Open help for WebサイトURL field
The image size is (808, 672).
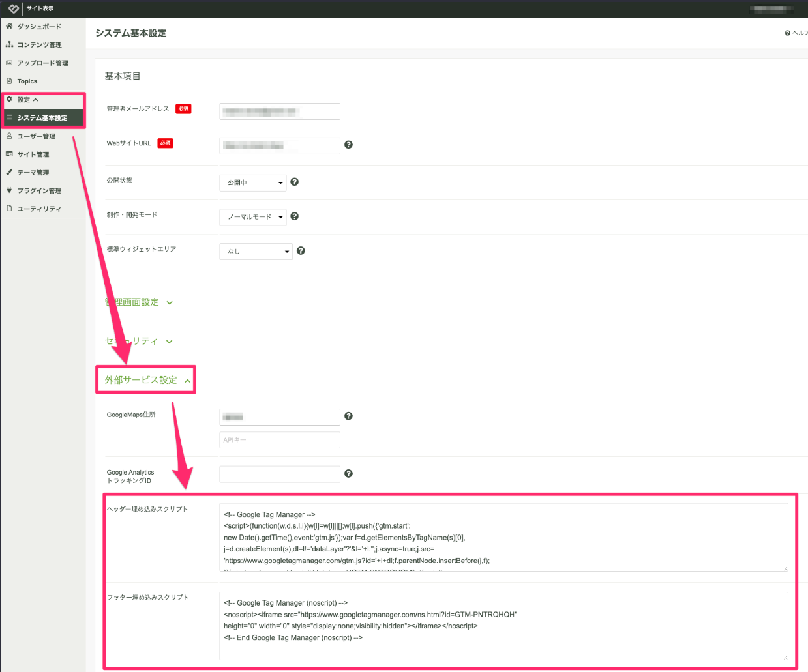pos(348,145)
